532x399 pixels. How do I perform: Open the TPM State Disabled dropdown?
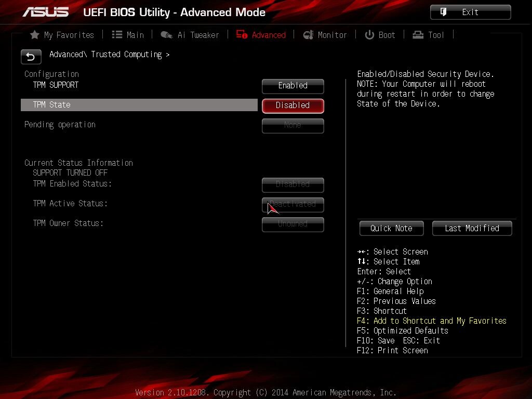[x=293, y=105]
